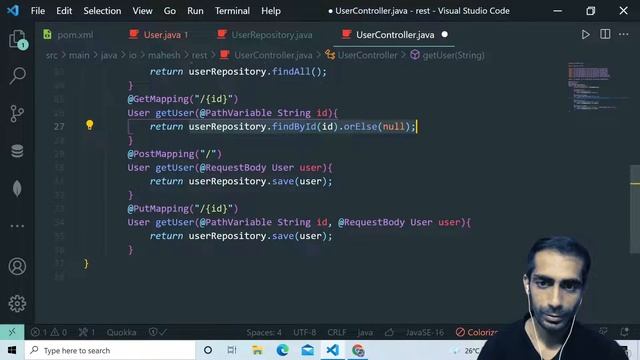Image resolution: width=640 pixels, height=360 pixels.
Task: Open the File menu
Action: (x=38, y=11)
